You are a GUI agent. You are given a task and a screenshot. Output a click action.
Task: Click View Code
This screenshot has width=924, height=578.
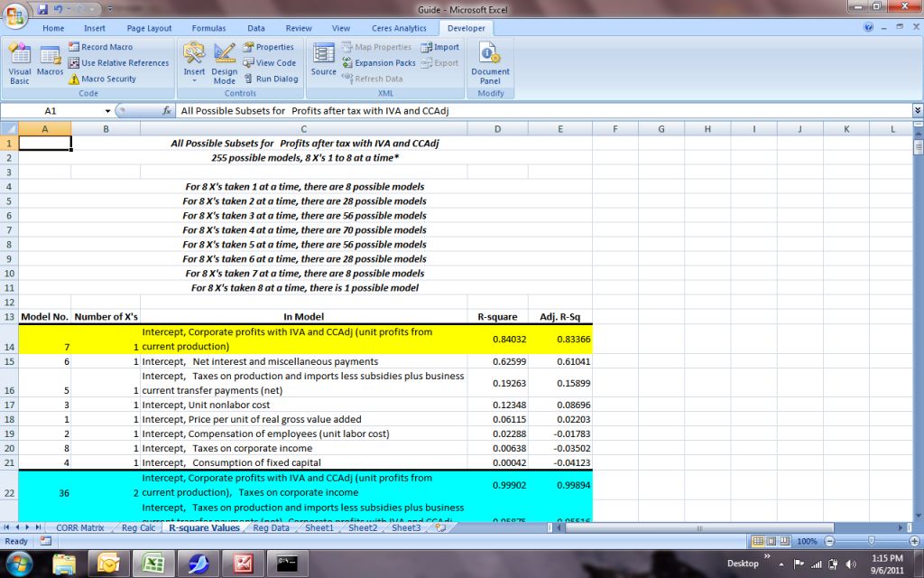(269, 62)
